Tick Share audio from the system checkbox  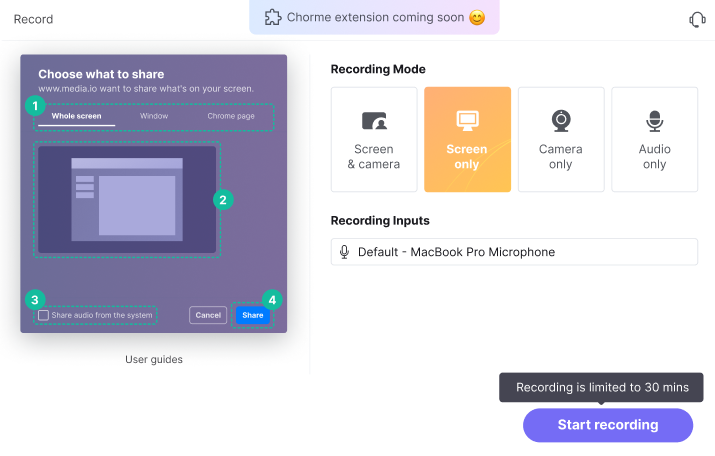tap(43, 315)
